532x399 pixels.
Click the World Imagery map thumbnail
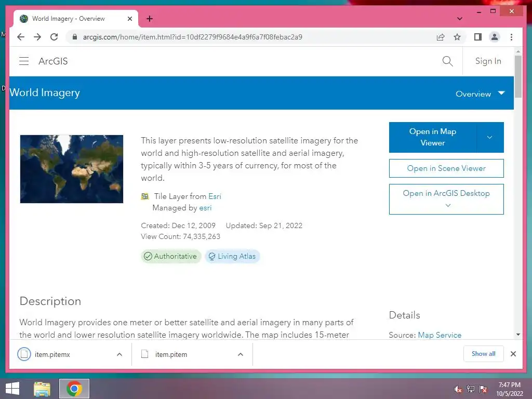point(72,169)
